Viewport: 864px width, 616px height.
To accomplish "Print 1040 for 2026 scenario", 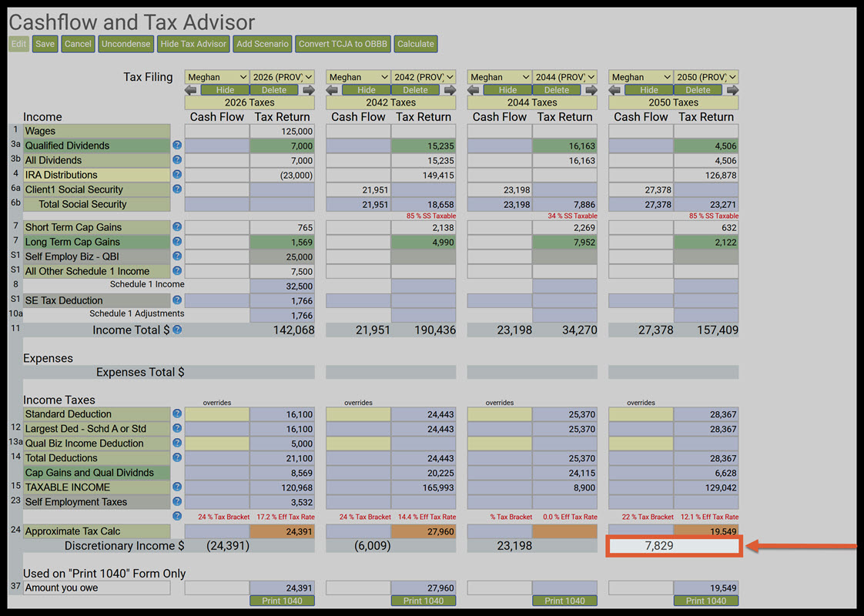I will [282, 601].
